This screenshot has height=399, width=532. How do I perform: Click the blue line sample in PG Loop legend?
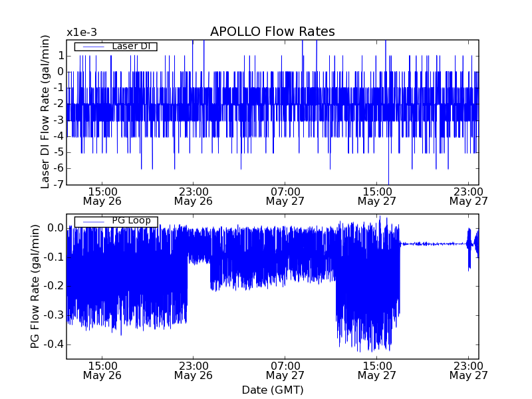pos(92,221)
